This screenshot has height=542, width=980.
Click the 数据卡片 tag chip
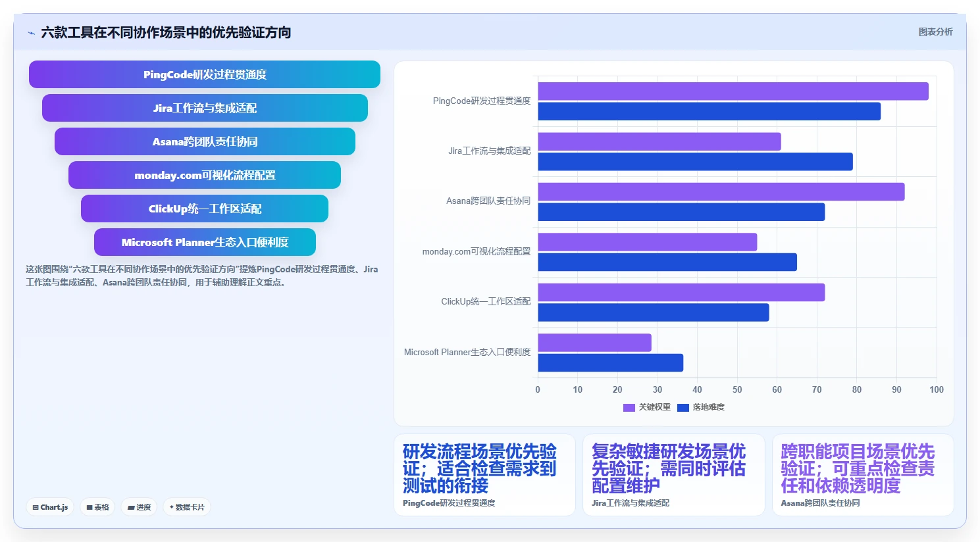click(187, 507)
